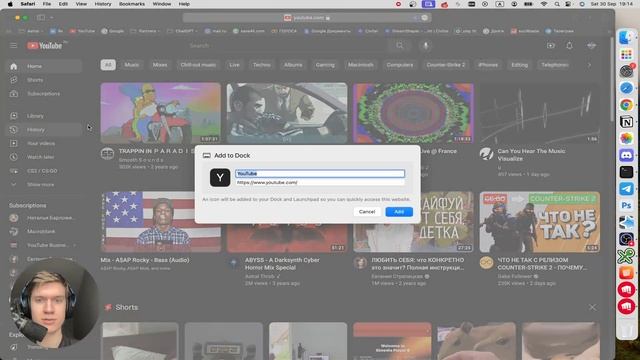640x360 pixels.
Task: Click the red recording icon in menu bar
Action: point(398,4)
